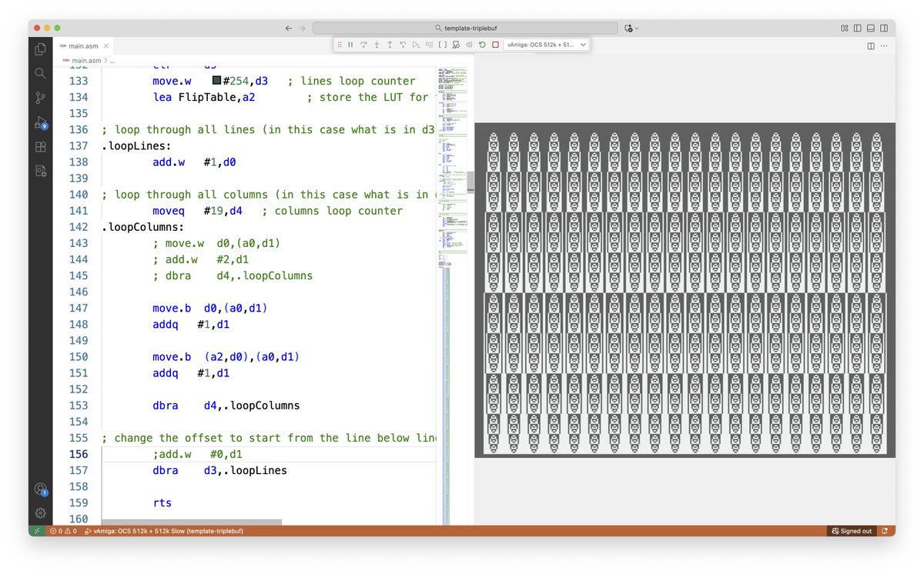
Task: Click line number 156 in the gutter
Action: 79,454
